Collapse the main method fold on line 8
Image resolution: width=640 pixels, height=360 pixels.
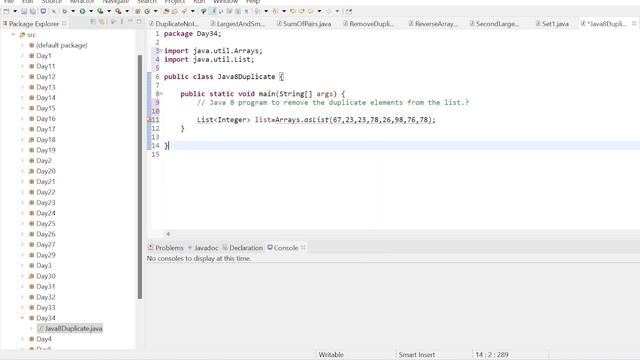pyautogui.click(x=162, y=94)
